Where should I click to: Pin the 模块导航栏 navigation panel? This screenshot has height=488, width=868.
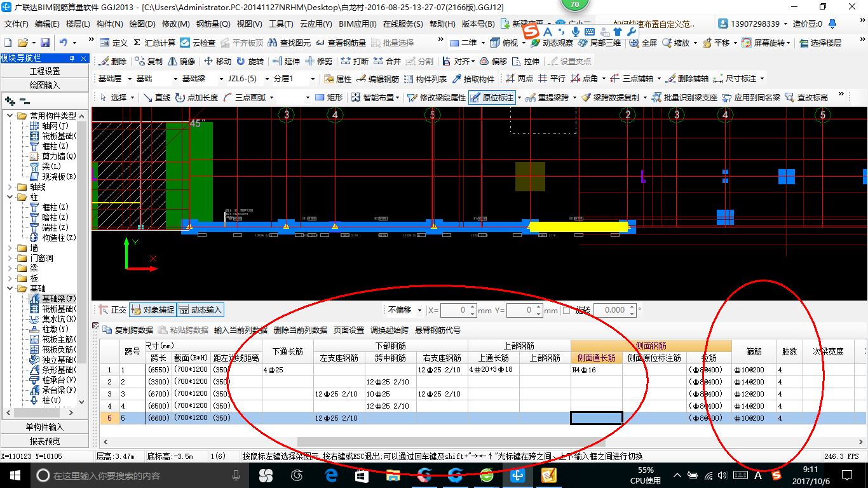coord(72,58)
